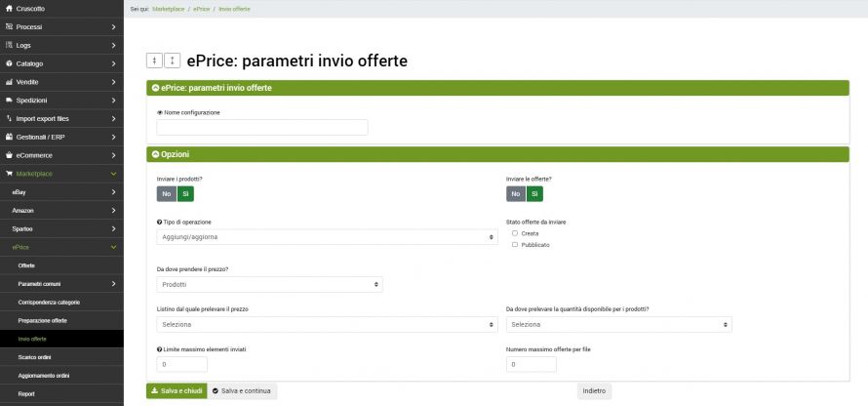This screenshot has width=868, height=406.
Task: Click the Spedizioni truck icon
Action: click(9, 101)
